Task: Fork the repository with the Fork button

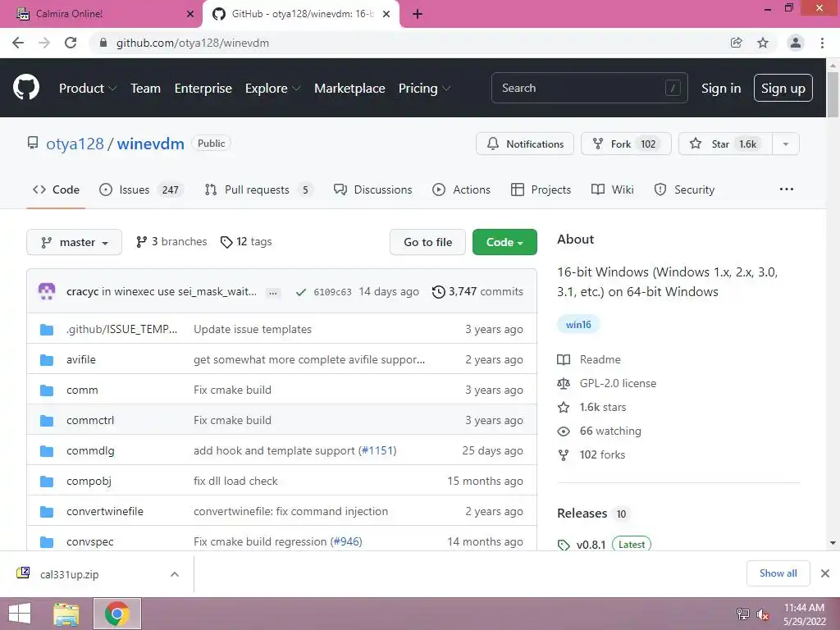Action: coord(626,144)
